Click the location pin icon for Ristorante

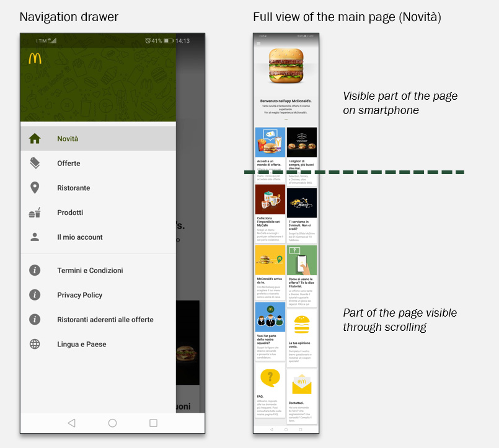[x=35, y=188]
